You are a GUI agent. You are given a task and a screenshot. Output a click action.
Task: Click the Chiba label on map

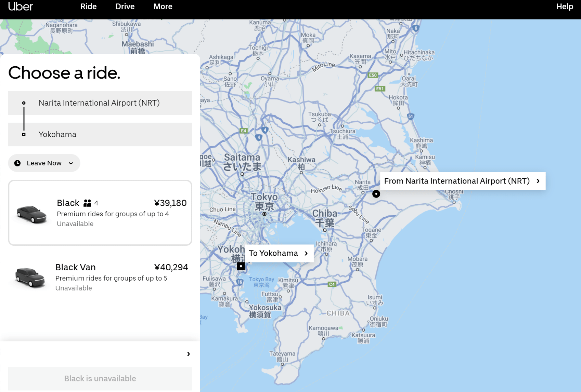(324, 218)
